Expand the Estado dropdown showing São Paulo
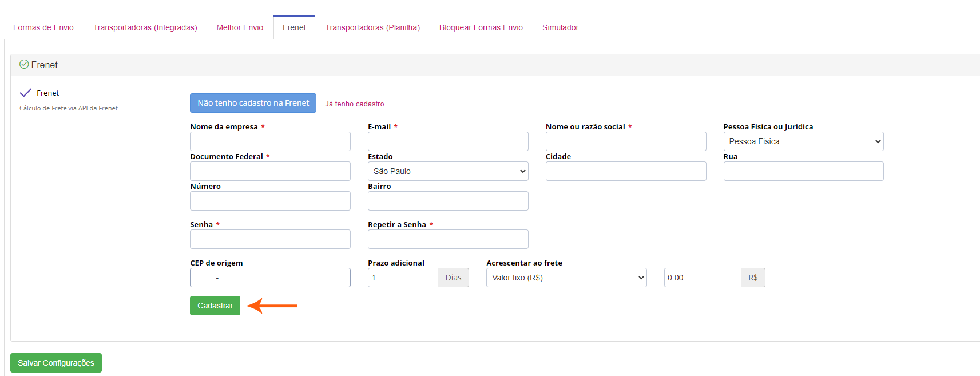Viewport: 980px width, 376px height. pyautogui.click(x=448, y=171)
